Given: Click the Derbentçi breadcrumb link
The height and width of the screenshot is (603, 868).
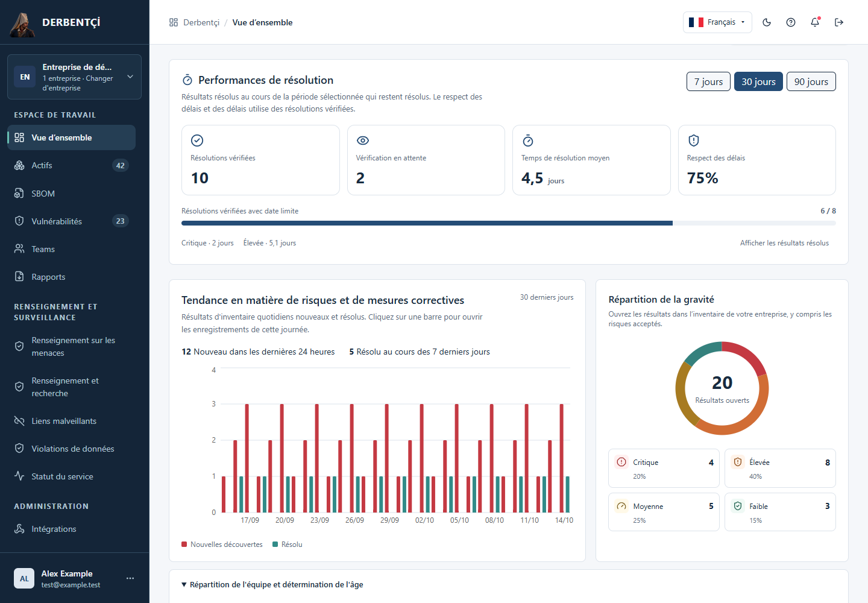Looking at the screenshot, I should click(x=201, y=22).
